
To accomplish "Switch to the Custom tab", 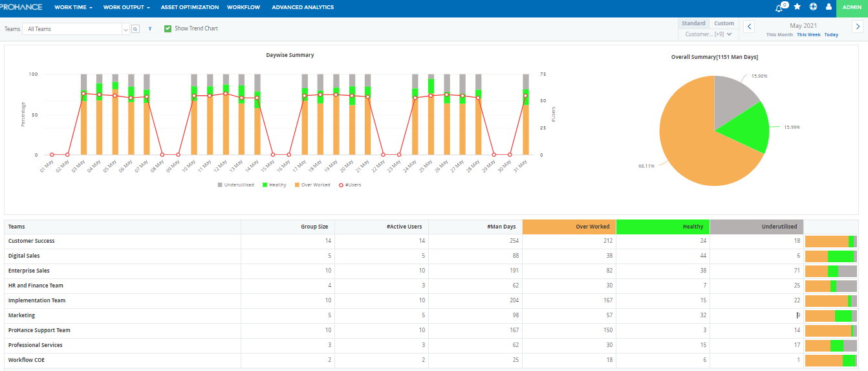I will point(724,23).
